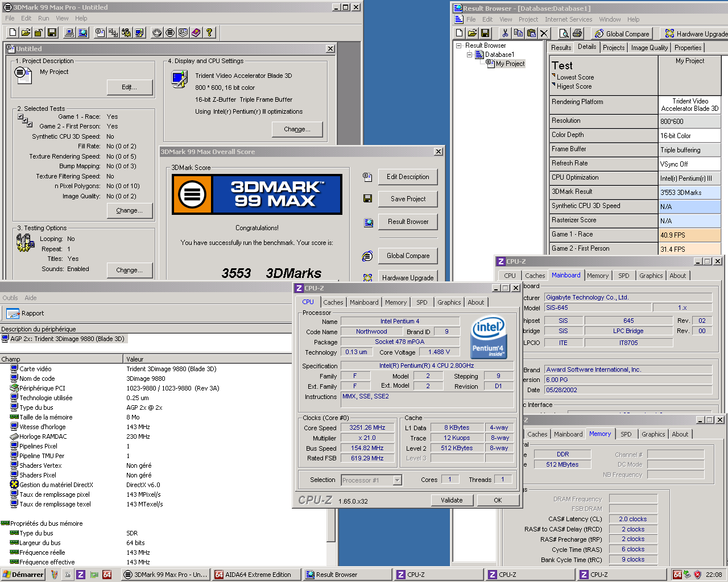
Task: Select My Project in Result Browser tree
Action: [510, 64]
